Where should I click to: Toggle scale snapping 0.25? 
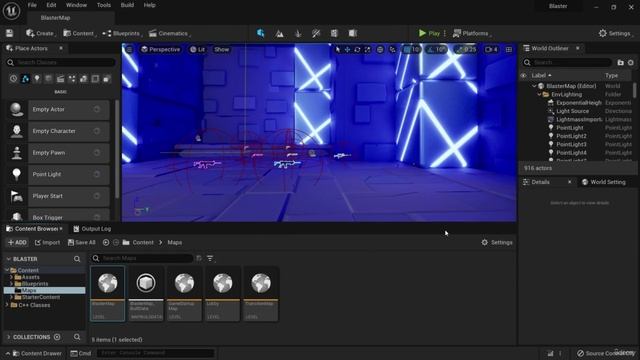click(x=466, y=49)
